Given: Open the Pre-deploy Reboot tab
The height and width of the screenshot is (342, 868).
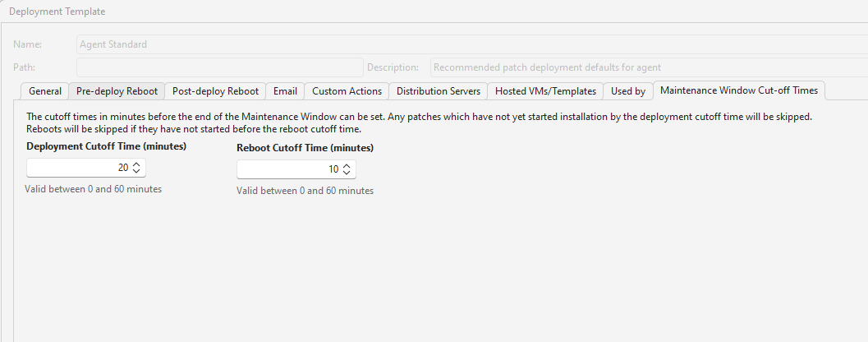Looking at the screenshot, I should coord(117,91).
